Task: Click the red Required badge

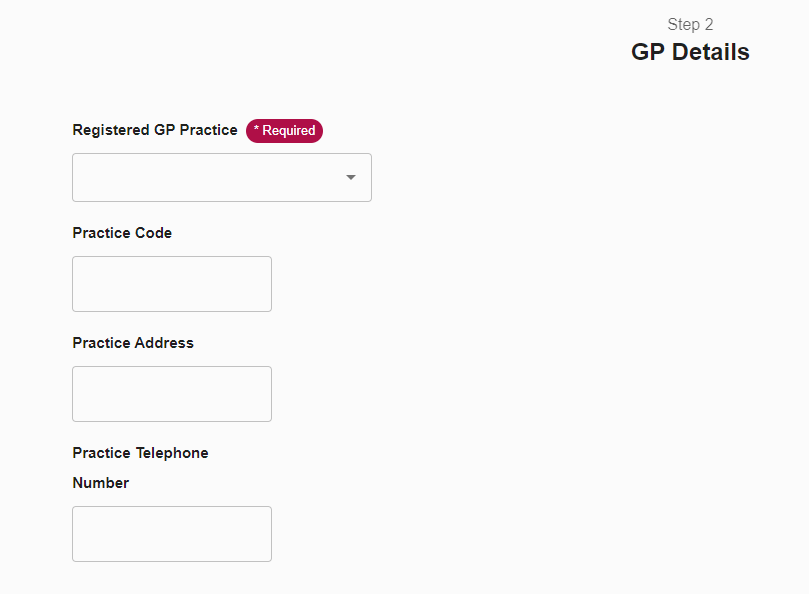Action: click(284, 131)
